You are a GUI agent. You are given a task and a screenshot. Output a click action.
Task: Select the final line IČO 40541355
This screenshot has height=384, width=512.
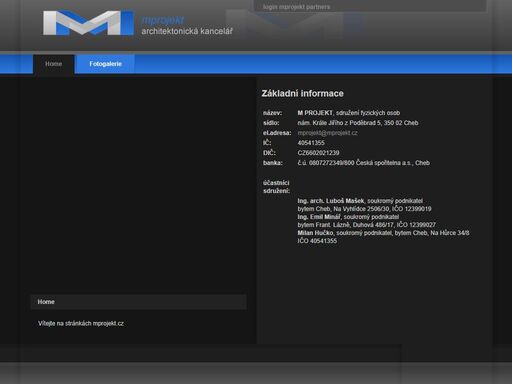click(317, 241)
